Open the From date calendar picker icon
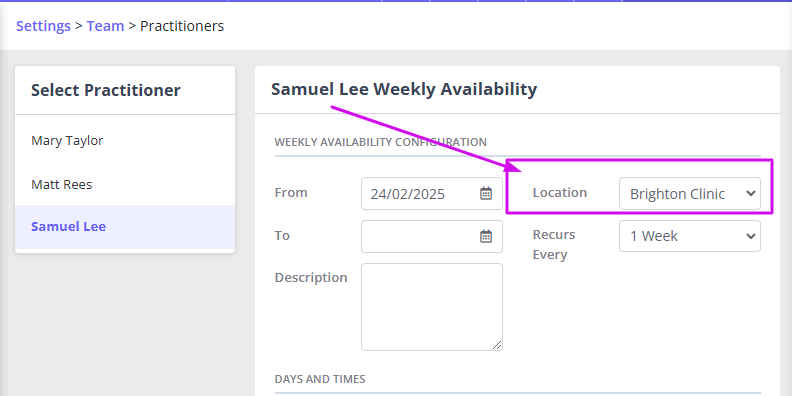Screen dimensions: 792x396 [x=486, y=193]
